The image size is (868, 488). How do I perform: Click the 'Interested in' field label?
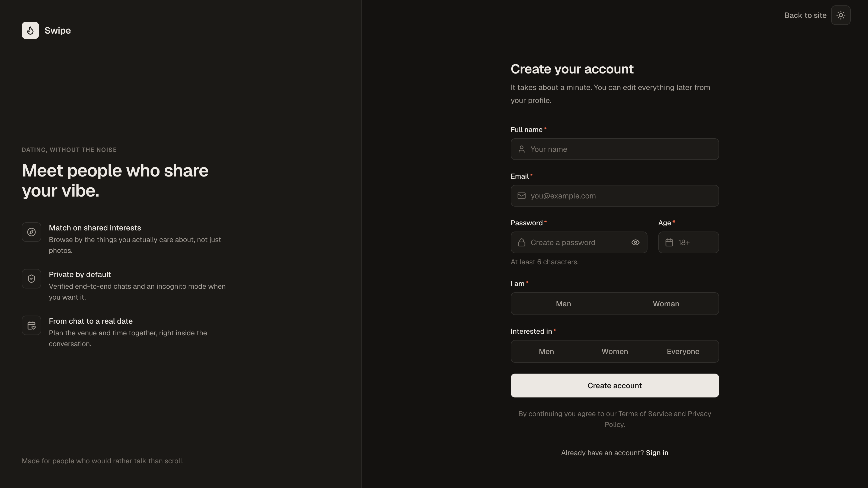(531, 331)
